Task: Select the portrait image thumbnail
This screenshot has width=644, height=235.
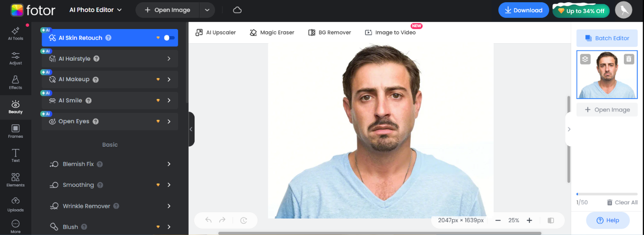Action: click(x=607, y=74)
